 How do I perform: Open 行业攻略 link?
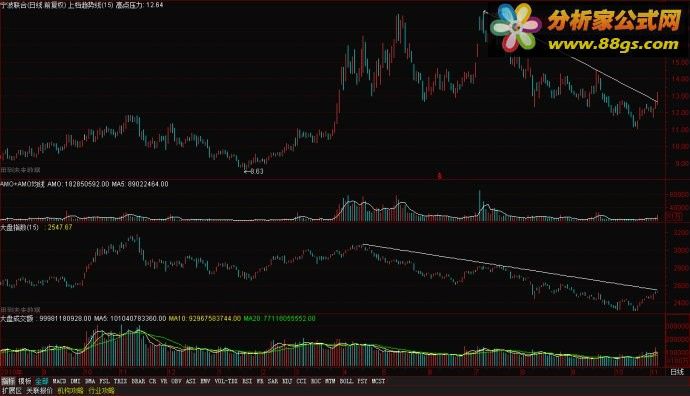101,391
